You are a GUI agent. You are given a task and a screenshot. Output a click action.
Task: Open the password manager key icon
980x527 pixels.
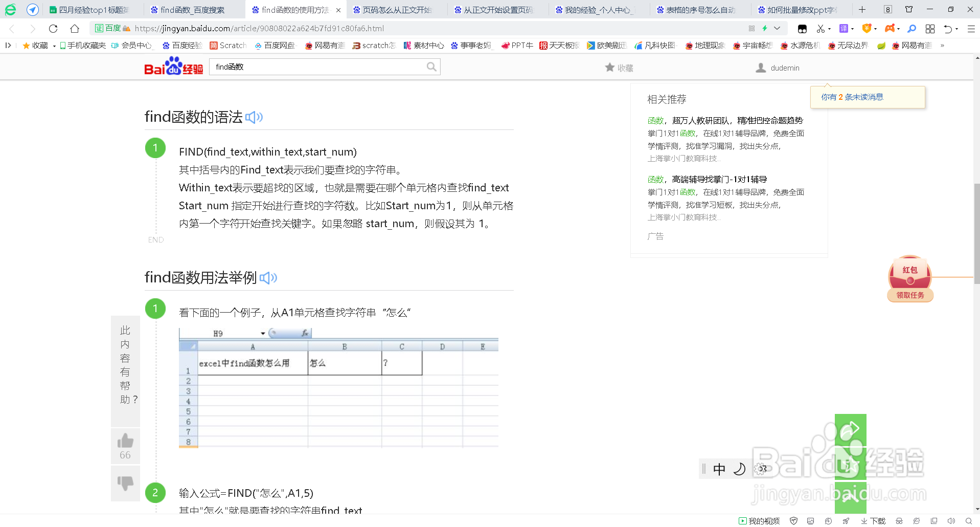911,28
